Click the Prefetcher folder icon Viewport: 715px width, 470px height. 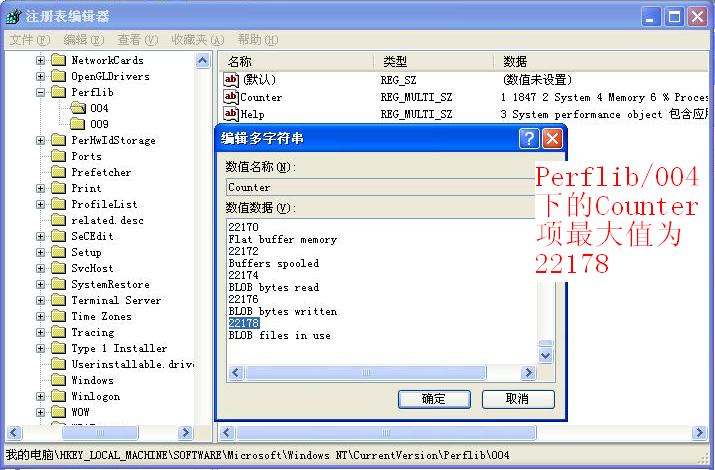coord(58,172)
